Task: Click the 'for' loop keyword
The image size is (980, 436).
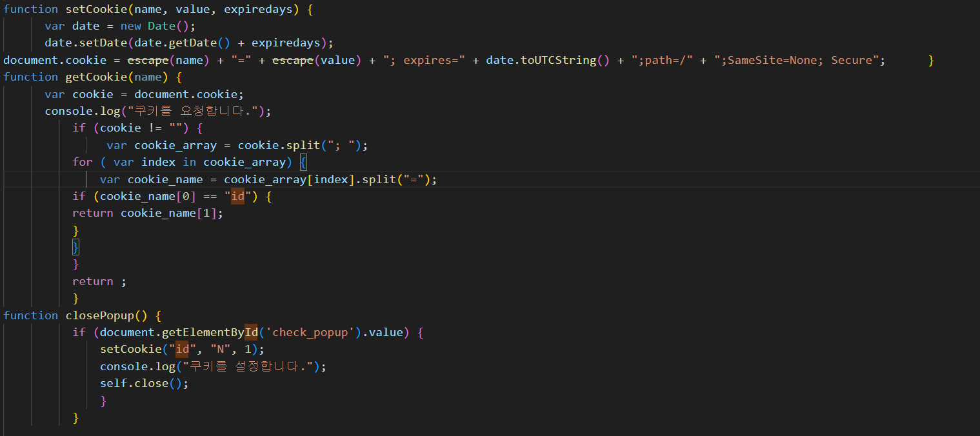Action: pos(83,162)
